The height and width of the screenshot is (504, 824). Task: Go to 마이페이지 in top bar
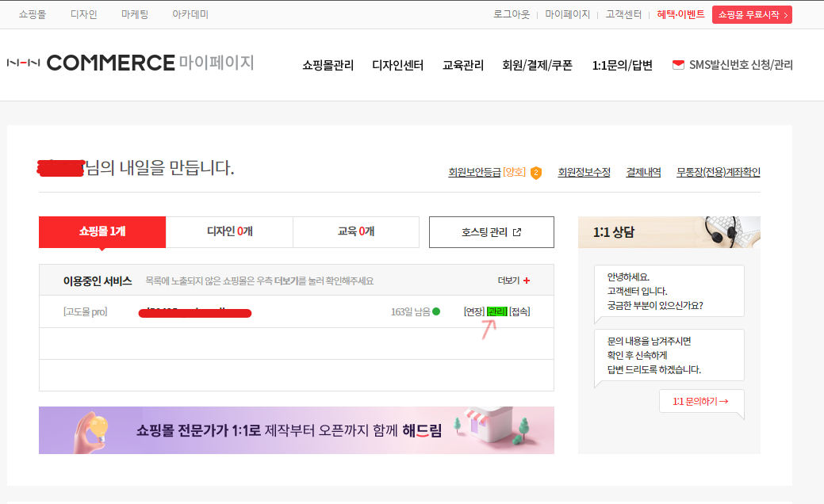pos(568,15)
